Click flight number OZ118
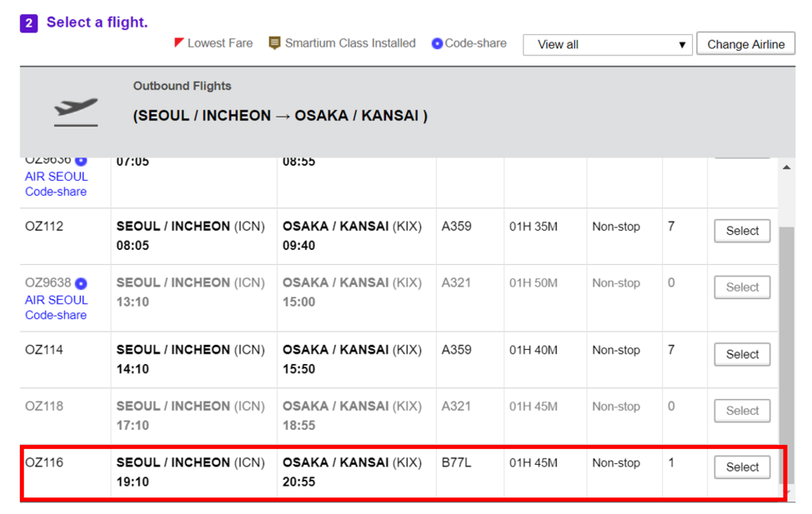The height and width of the screenshot is (514, 812). click(44, 406)
